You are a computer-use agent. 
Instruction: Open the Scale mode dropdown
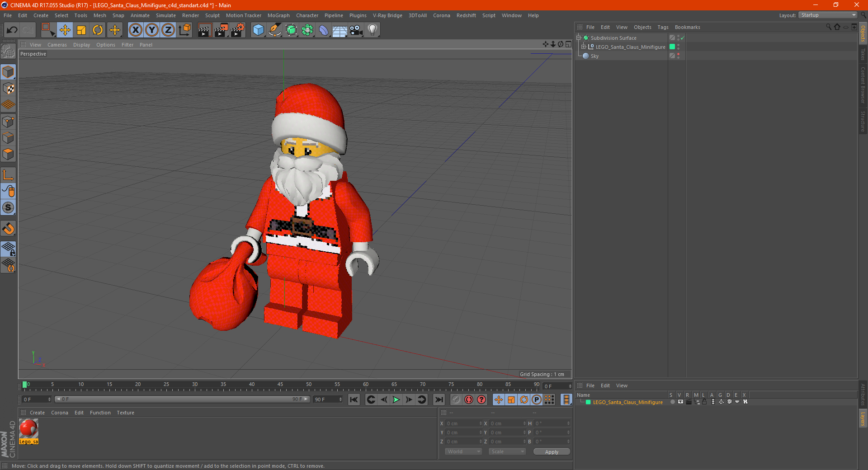click(507, 451)
